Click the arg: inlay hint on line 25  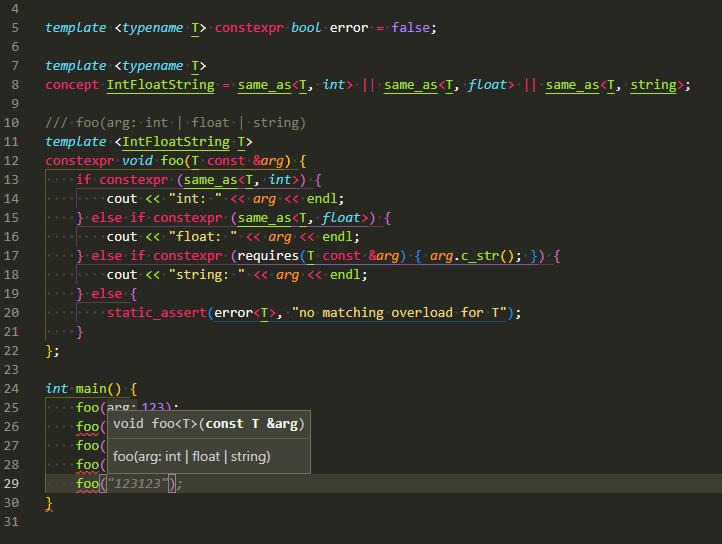[121, 408]
